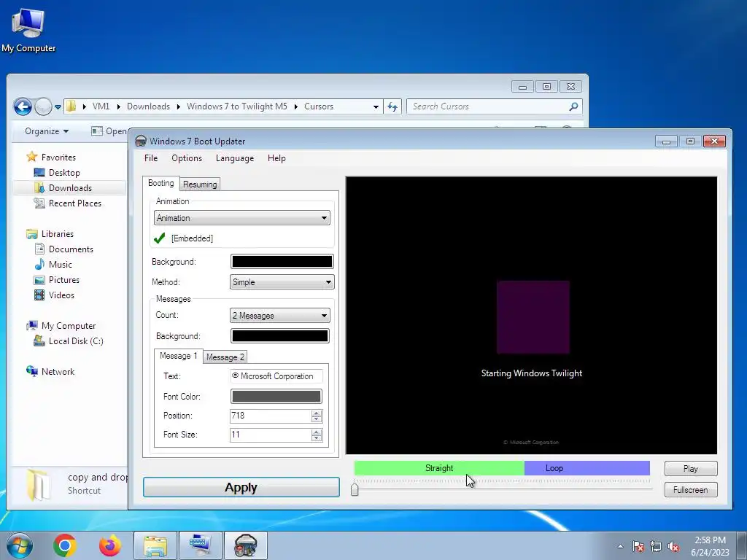Open the Animation type dropdown
This screenshot has height=560, width=747.
[x=242, y=218]
